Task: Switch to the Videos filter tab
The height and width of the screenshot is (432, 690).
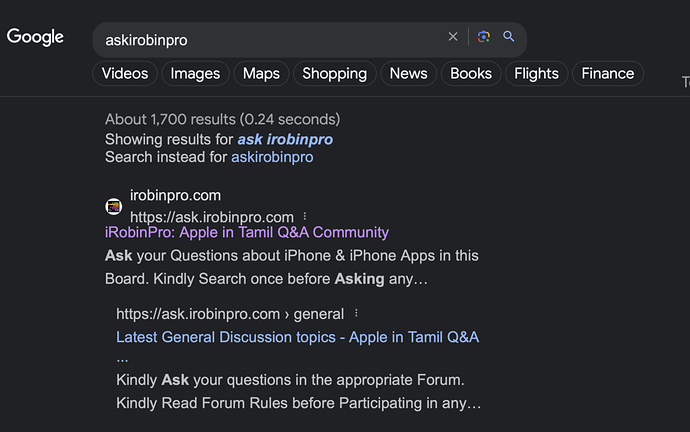Action: [125, 73]
